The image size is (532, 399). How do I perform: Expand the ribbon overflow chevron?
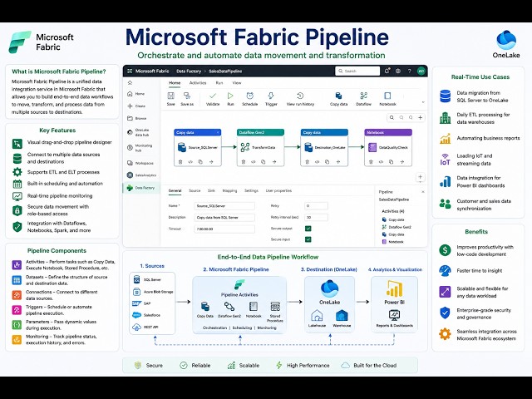click(423, 101)
